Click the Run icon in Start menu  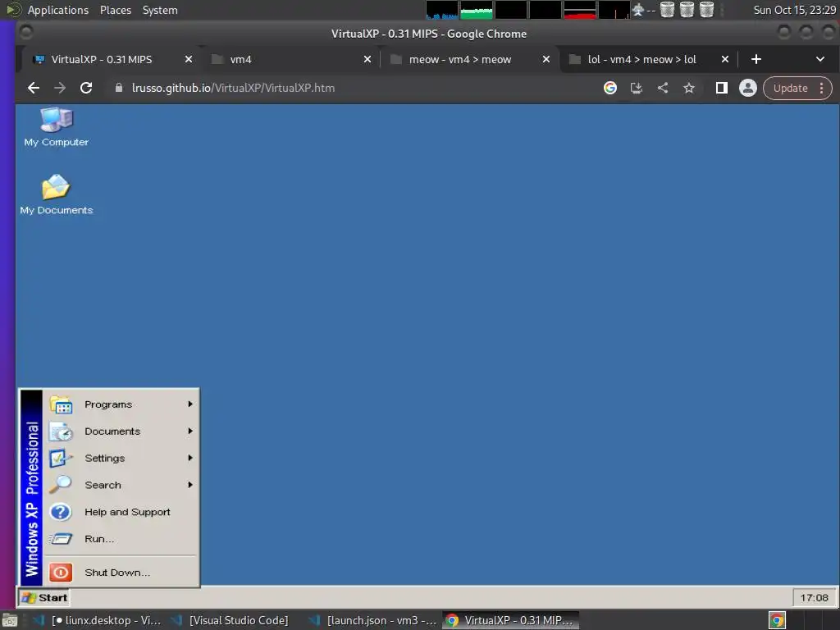point(61,539)
